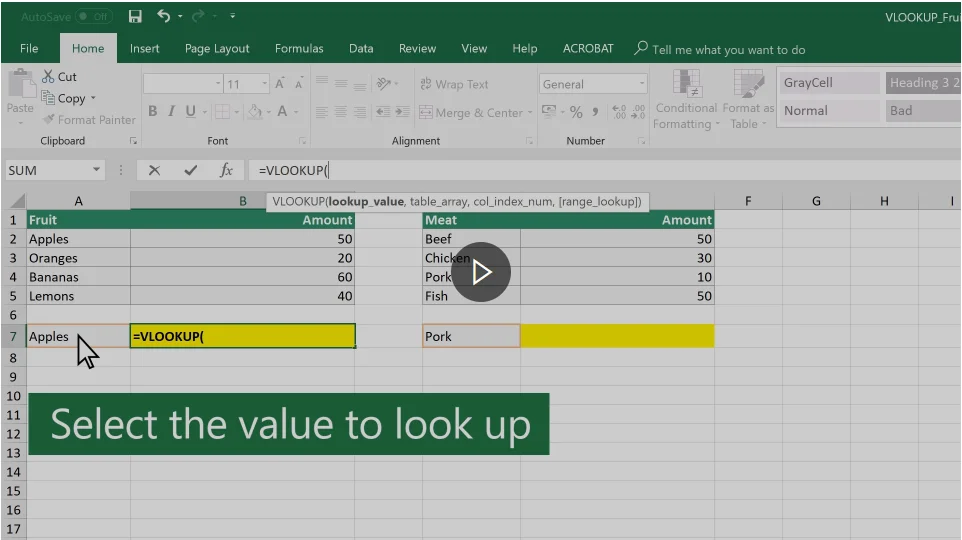Image resolution: width=962 pixels, height=540 pixels.
Task: Switch to the Insert tab
Action: (x=144, y=48)
